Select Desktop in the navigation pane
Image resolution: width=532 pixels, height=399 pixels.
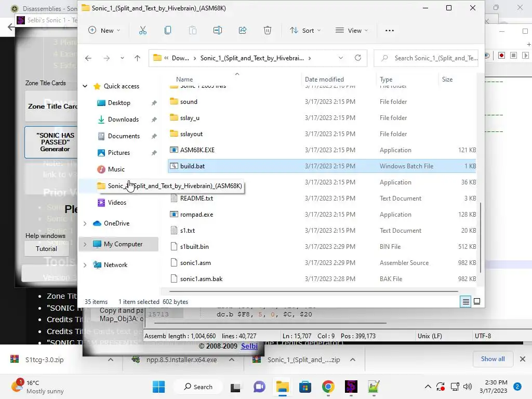pyautogui.click(x=119, y=103)
